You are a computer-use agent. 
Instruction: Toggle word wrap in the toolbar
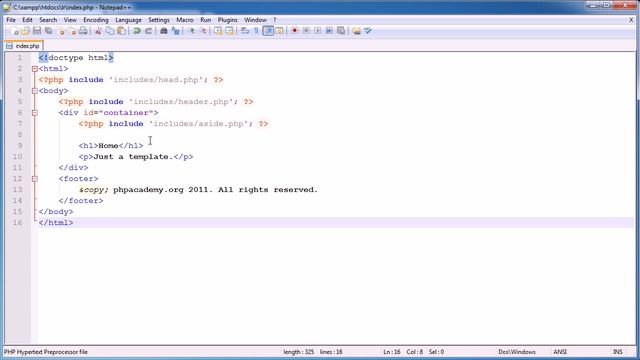pos(245,31)
